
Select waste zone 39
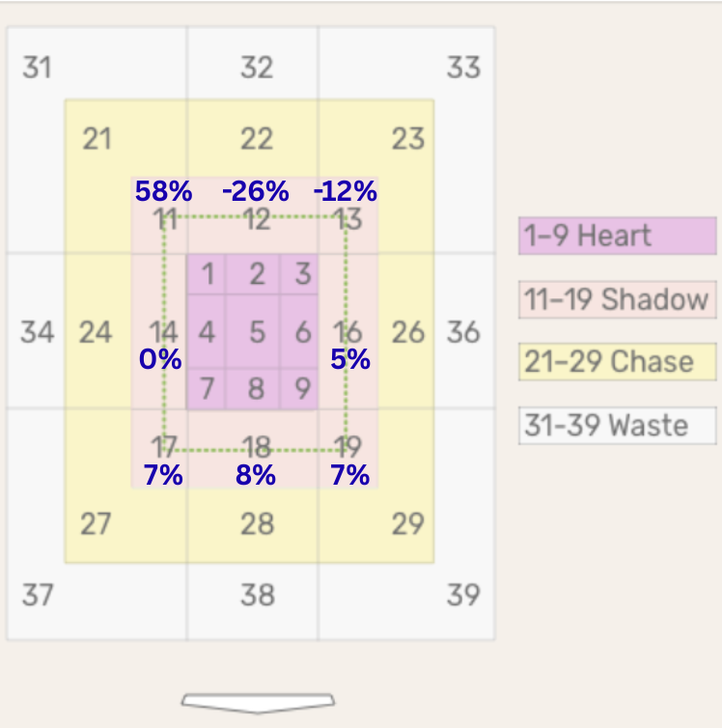tap(463, 595)
